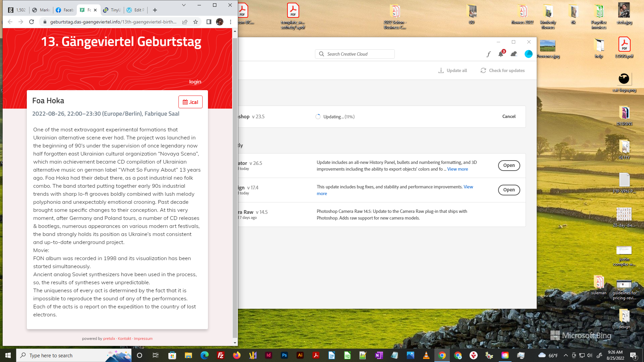Screen dimensions: 644x362
Task: Expand the Chrome tab search dropdown
Action: [x=183, y=5]
